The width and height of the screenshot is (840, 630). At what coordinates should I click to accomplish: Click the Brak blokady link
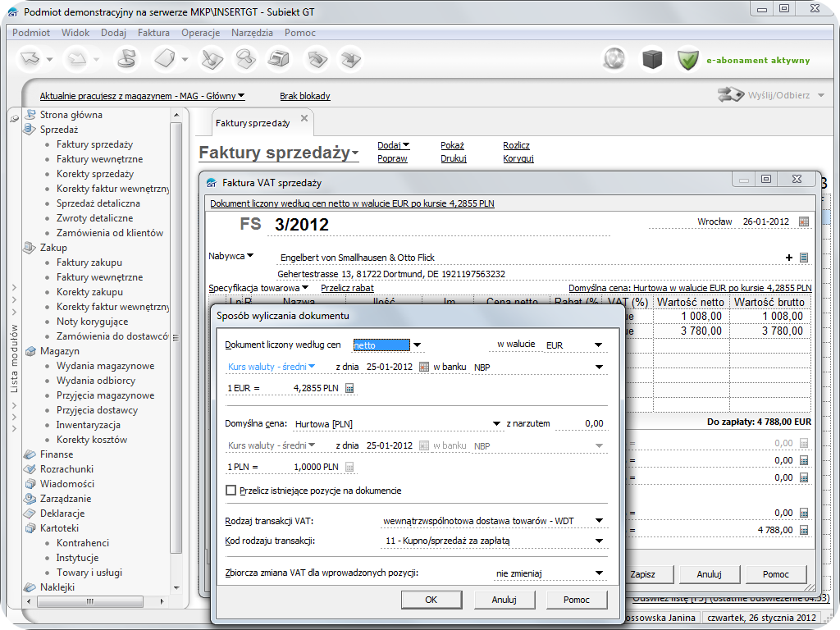pyautogui.click(x=305, y=96)
